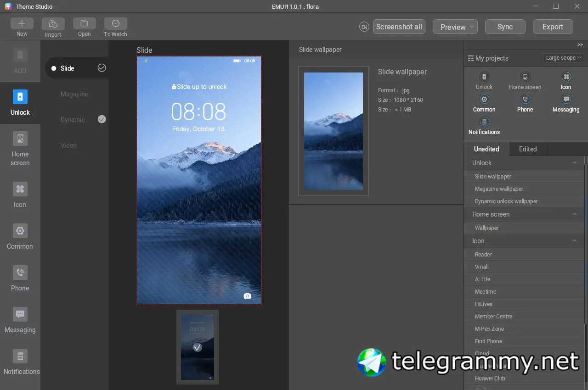
Task: Select the Unedited tab
Action: pyautogui.click(x=486, y=149)
